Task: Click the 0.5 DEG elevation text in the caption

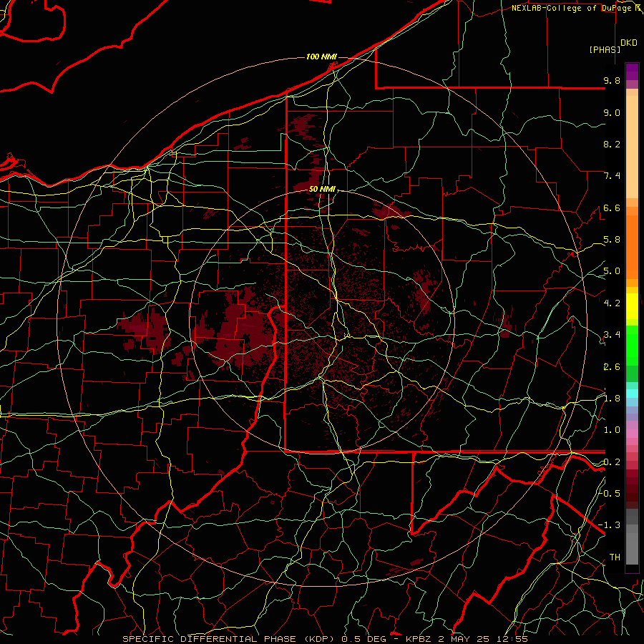Action: [366, 639]
